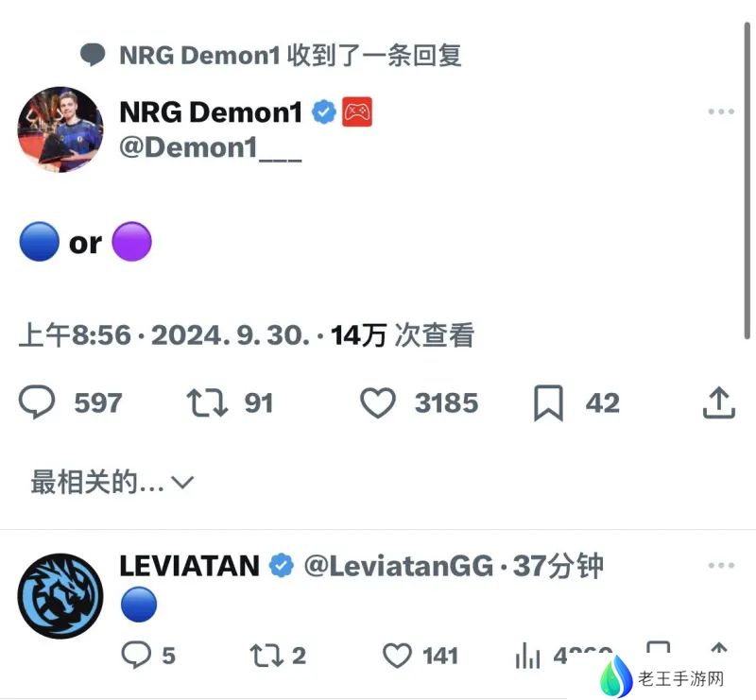Image resolution: width=756 pixels, height=700 pixels.
Task: Click the scrollbar on the right edge
Action: click(x=747, y=180)
